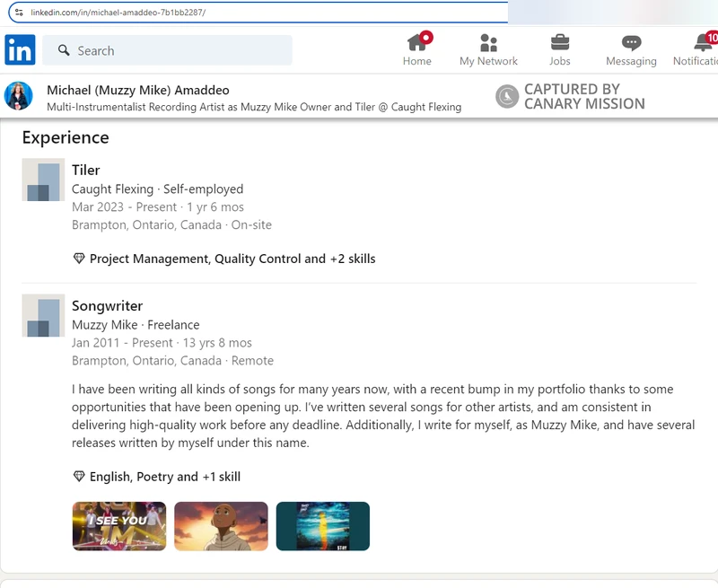The width and height of the screenshot is (718, 588).
Task: Click the Muzzy Mike company logo
Action: click(x=43, y=315)
